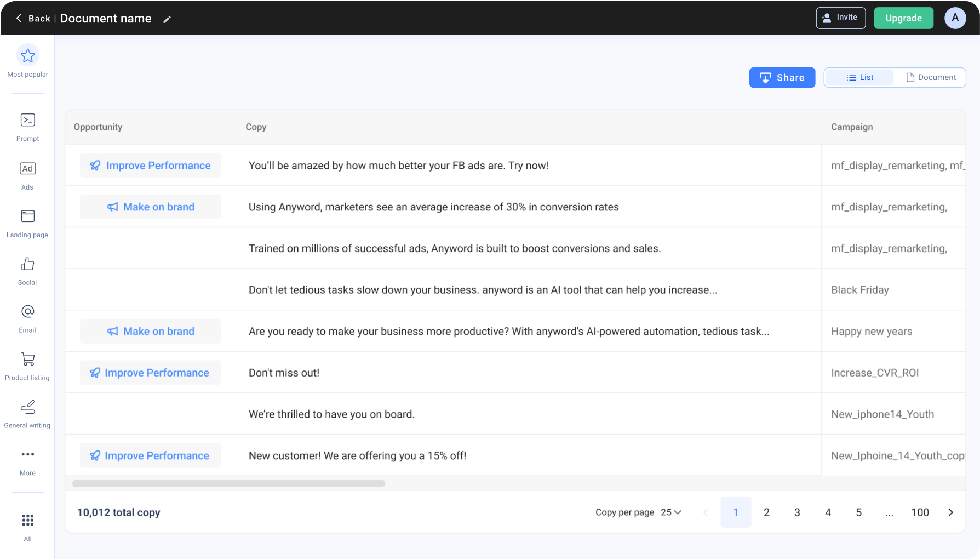Viewport: 980px width, 559px height.
Task: Click the Copy column header
Action: click(256, 127)
